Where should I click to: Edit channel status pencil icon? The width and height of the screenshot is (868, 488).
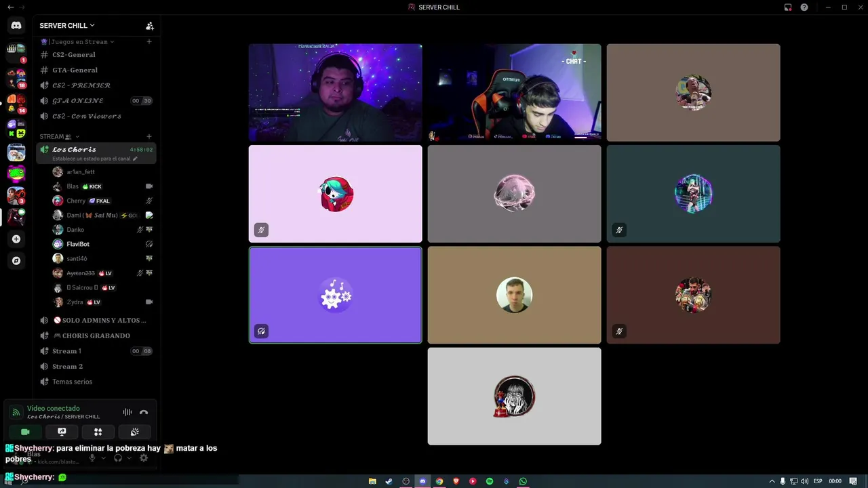(x=135, y=159)
